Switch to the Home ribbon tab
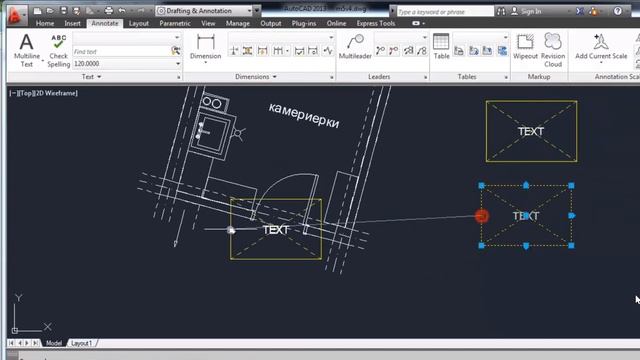 45,24
